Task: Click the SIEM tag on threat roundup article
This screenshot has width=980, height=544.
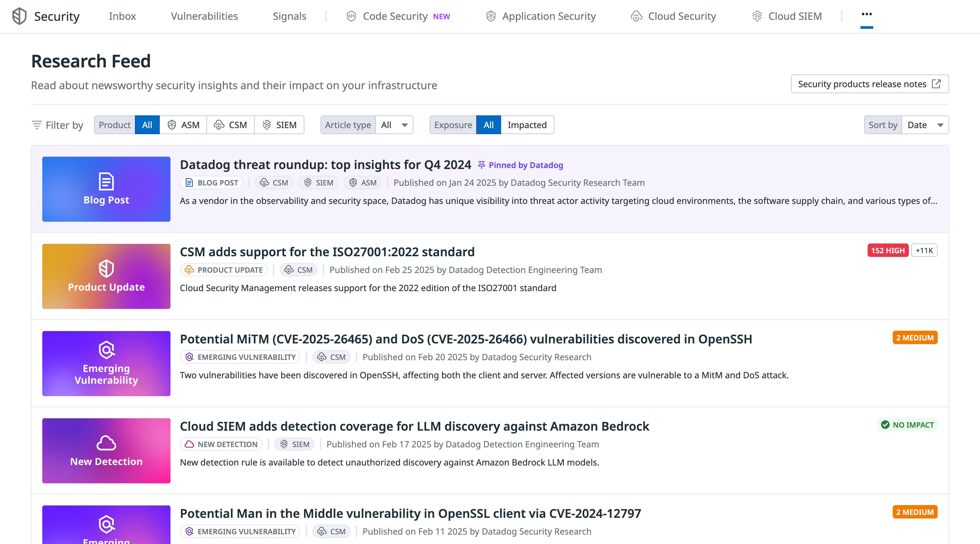Action: pyautogui.click(x=319, y=183)
